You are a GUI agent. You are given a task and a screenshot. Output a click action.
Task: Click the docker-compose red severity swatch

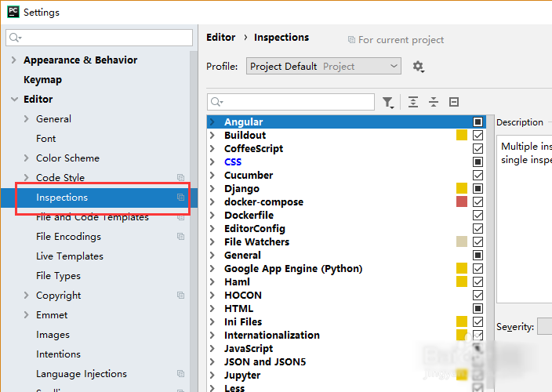click(462, 202)
